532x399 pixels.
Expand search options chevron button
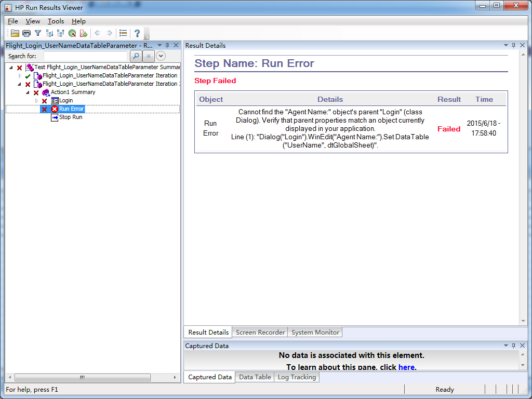(x=161, y=56)
